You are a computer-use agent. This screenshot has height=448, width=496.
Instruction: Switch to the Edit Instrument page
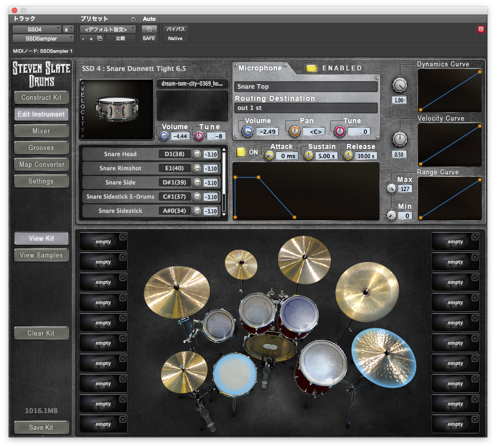(x=42, y=114)
